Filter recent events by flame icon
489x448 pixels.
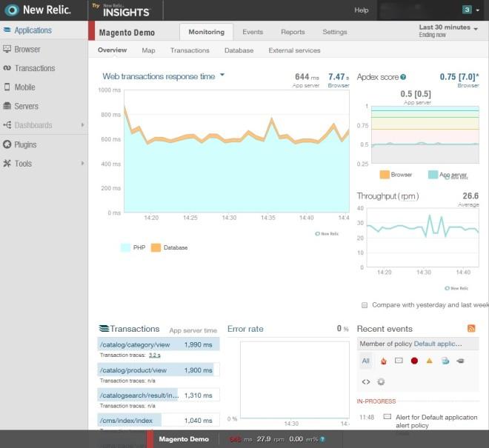tap(384, 361)
